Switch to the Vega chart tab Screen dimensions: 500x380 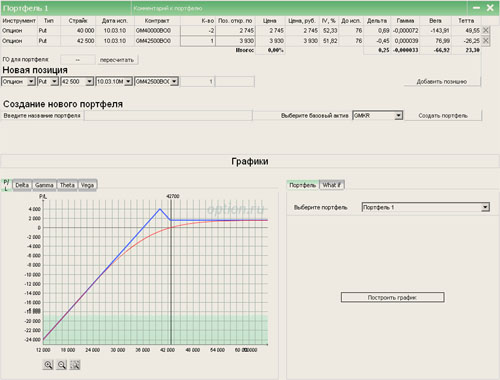click(x=87, y=185)
